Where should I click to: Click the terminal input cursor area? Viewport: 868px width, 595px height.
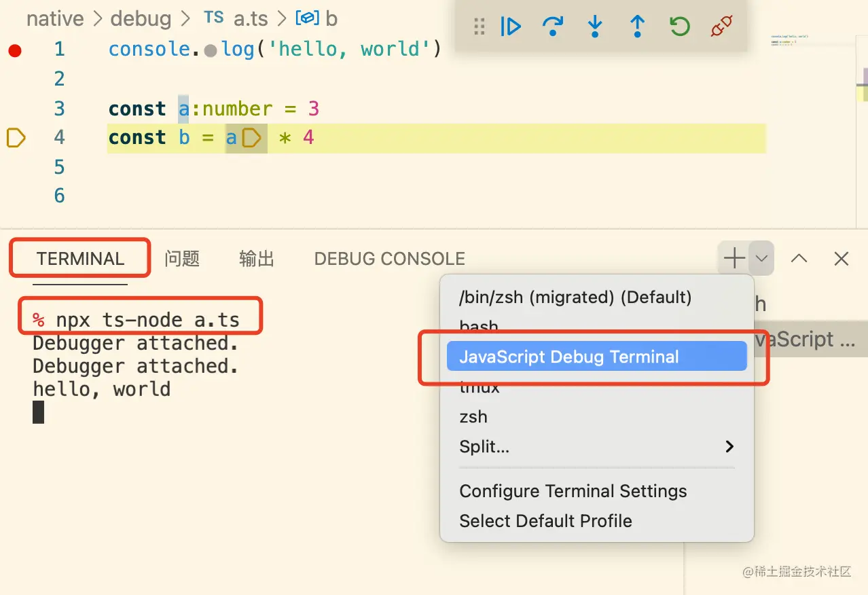[37, 412]
